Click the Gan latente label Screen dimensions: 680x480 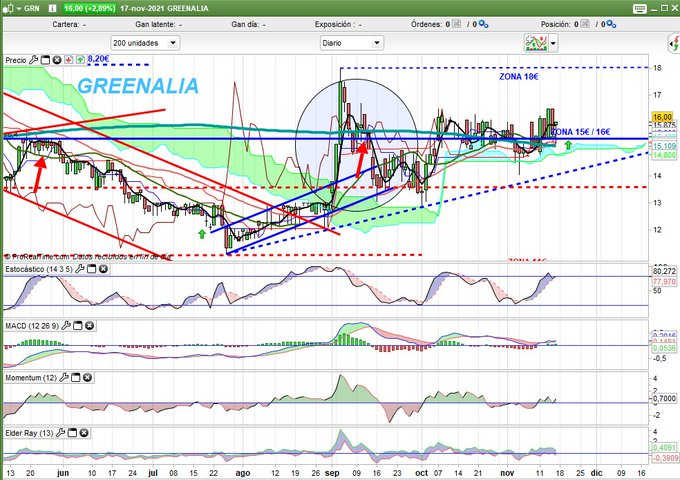click(155, 24)
